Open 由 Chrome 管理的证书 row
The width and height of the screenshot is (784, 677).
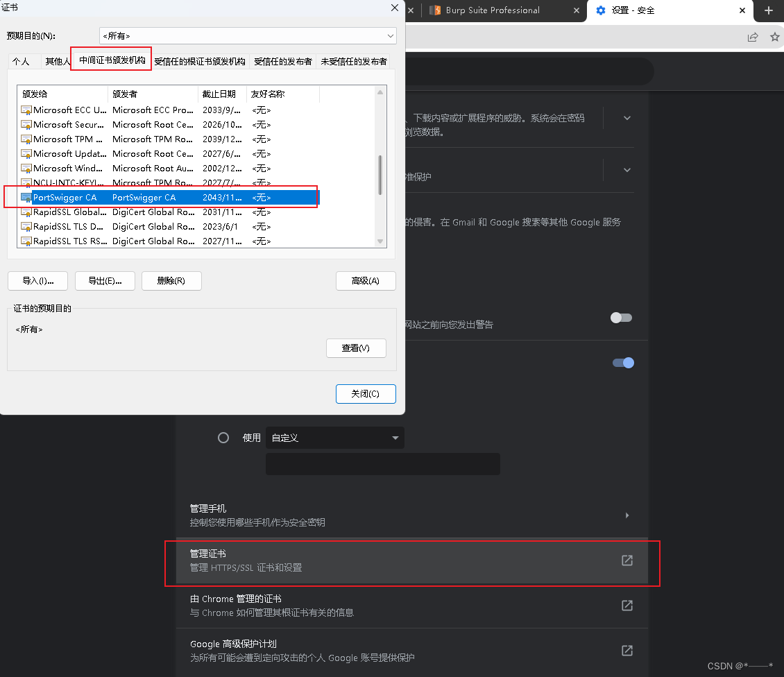[412, 606]
